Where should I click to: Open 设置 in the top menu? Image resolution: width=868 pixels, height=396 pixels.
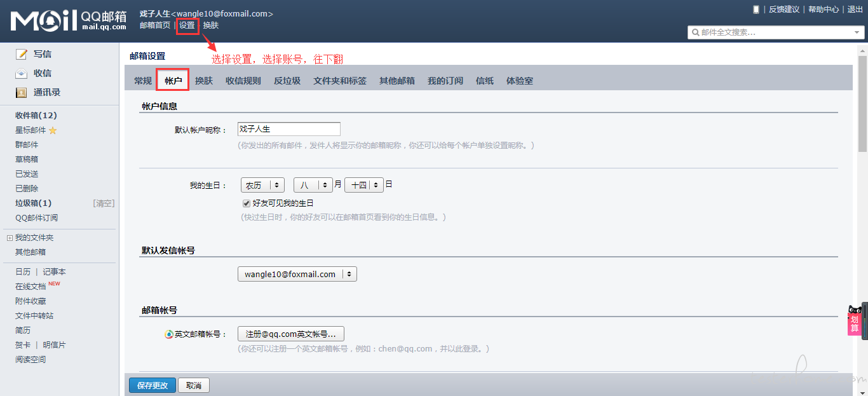click(187, 25)
